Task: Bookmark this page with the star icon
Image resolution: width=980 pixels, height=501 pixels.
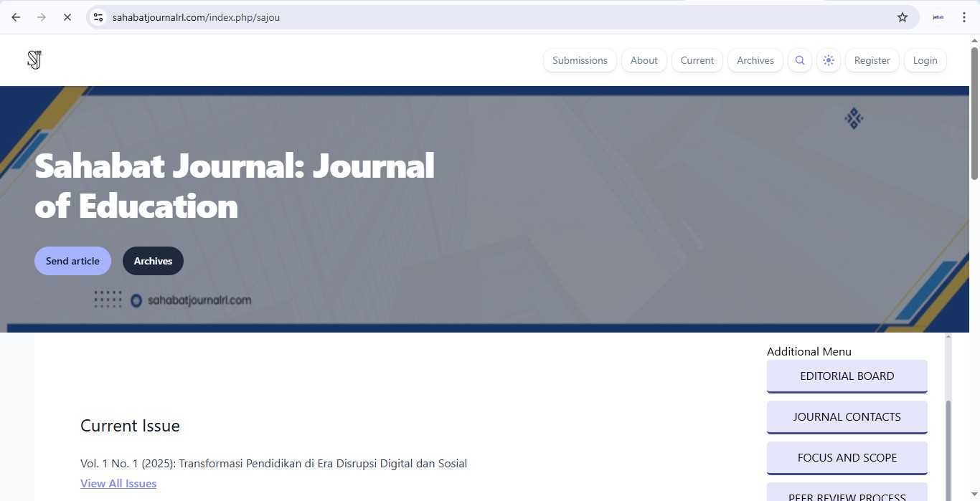Action: pos(903,17)
